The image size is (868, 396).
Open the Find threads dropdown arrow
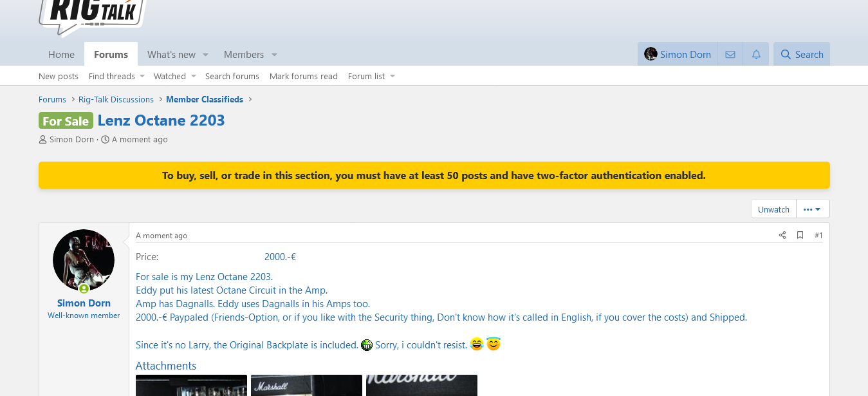(x=142, y=76)
